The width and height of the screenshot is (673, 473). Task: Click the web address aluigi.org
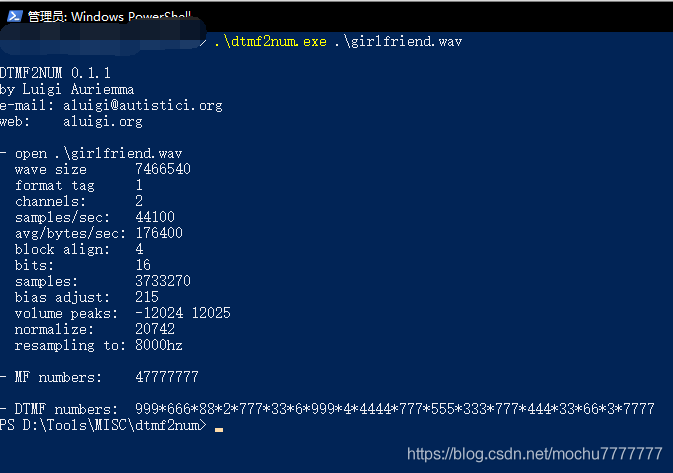pyautogui.click(x=103, y=121)
